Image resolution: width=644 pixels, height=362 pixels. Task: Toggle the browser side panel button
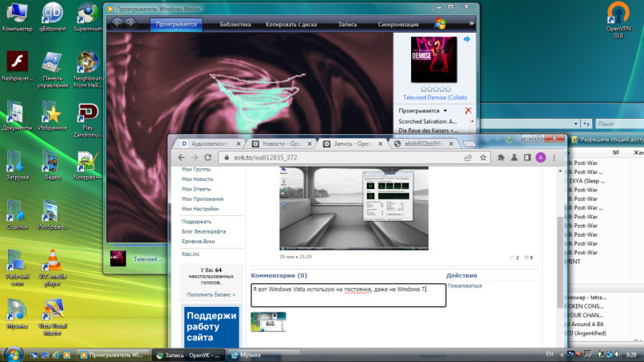(528, 158)
